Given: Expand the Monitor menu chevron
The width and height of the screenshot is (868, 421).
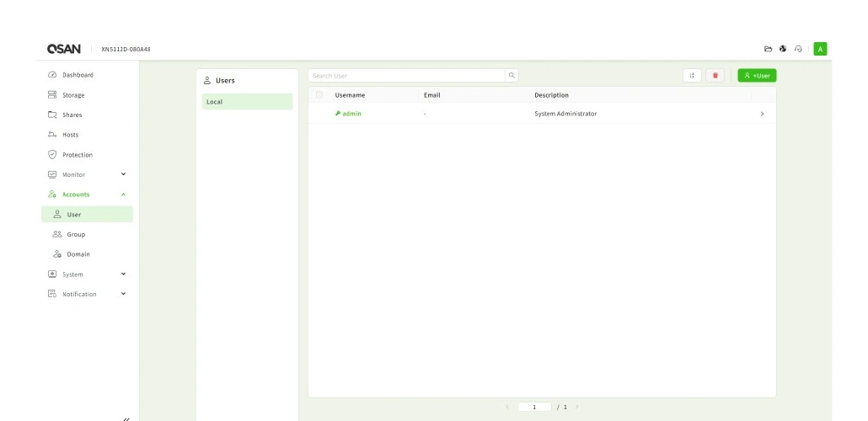Looking at the screenshot, I should point(123,174).
